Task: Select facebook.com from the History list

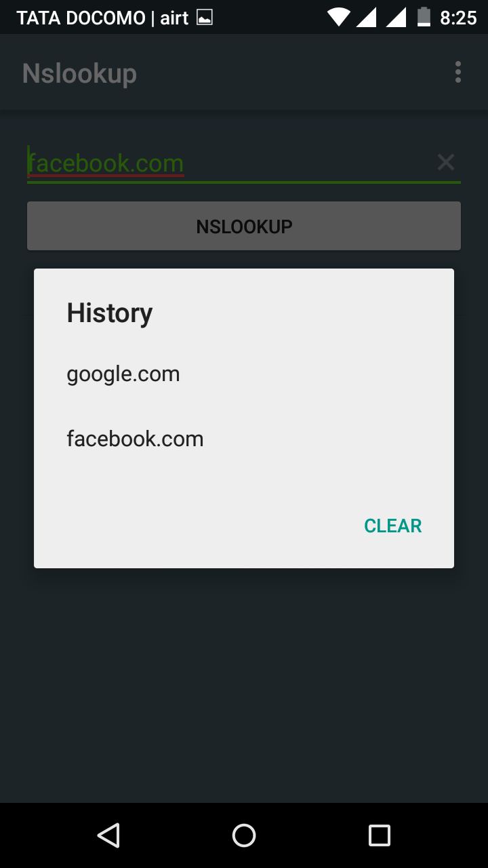Action: (x=244, y=439)
